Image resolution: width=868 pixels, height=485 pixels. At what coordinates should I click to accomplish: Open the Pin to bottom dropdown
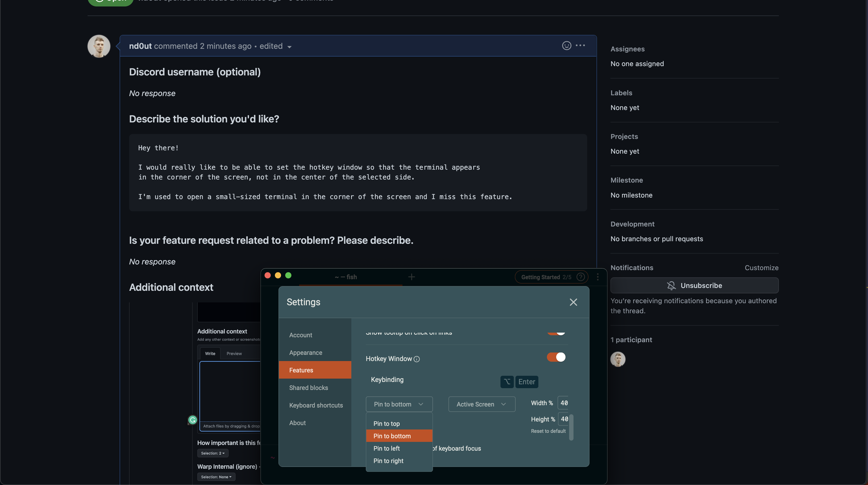tap(399, 404)
